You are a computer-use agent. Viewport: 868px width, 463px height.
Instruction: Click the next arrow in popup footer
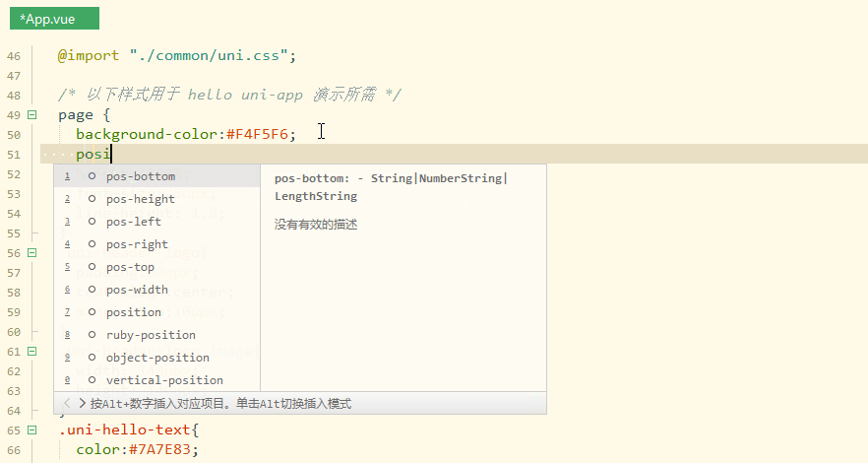coord(81,403)
